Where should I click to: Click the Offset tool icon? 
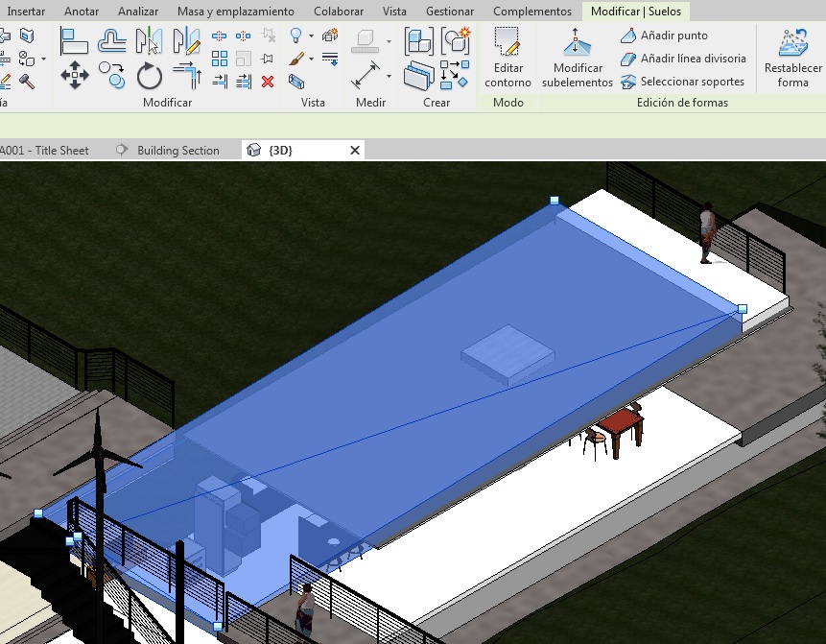click(112, 40)
